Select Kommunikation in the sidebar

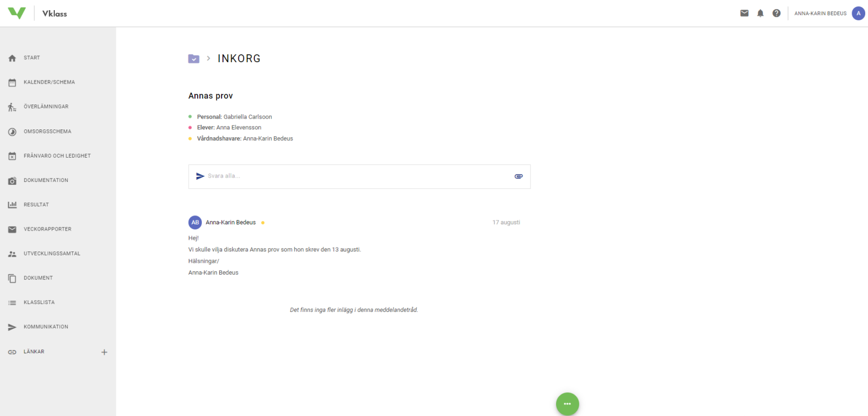pyautogui.click(x=45, y=327)
